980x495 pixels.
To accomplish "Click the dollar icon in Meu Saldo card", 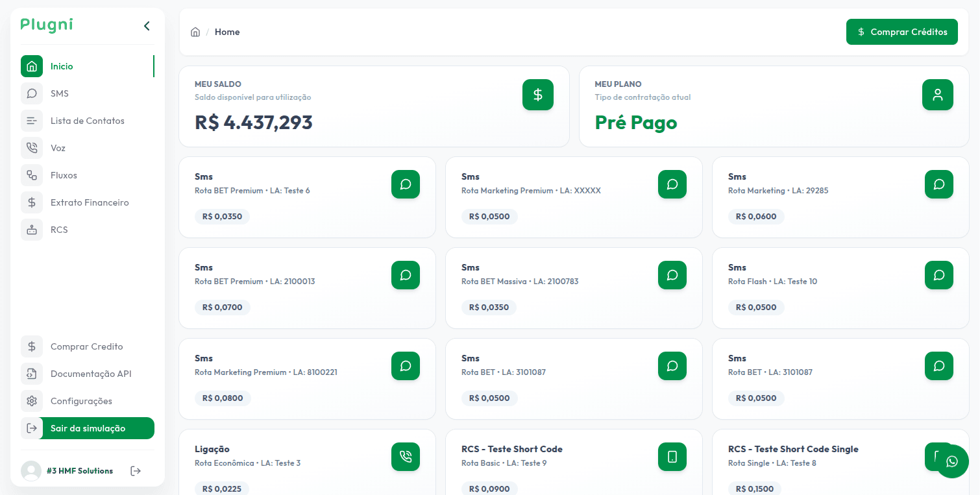I will point(537,95).
